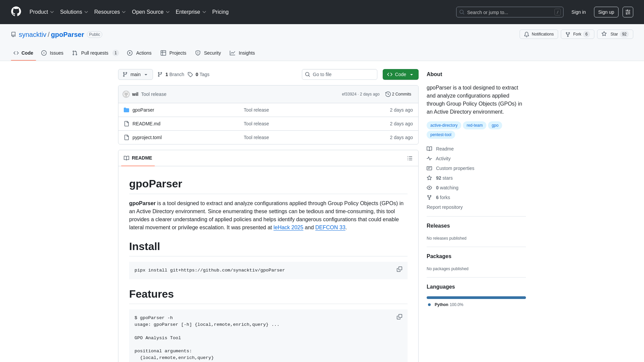View 92 stars stargazers
Screen dimensions: 644x362
point(440,178)
